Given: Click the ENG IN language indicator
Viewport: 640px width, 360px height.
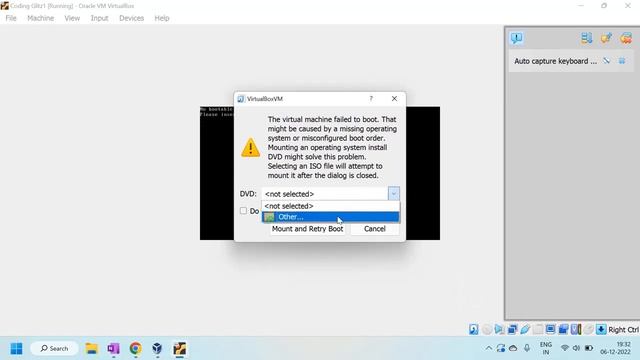Looking at the screenshot, I should (x=546, y=348).
